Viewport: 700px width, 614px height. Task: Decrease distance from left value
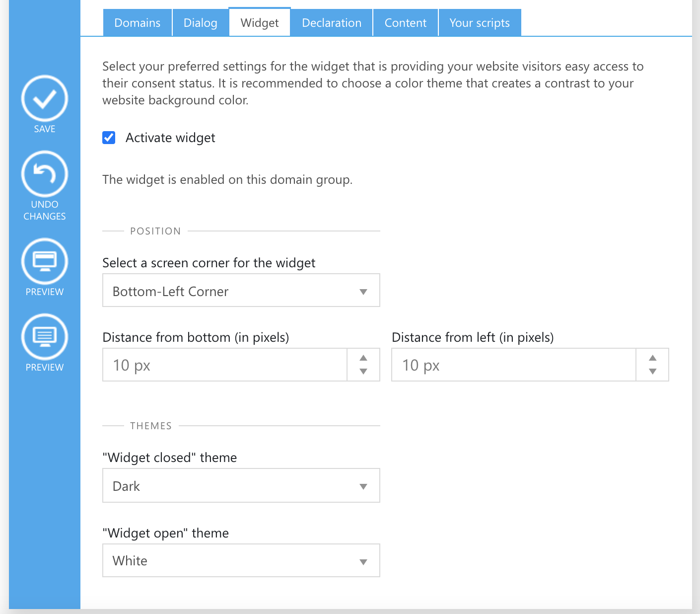click(653, 372)
